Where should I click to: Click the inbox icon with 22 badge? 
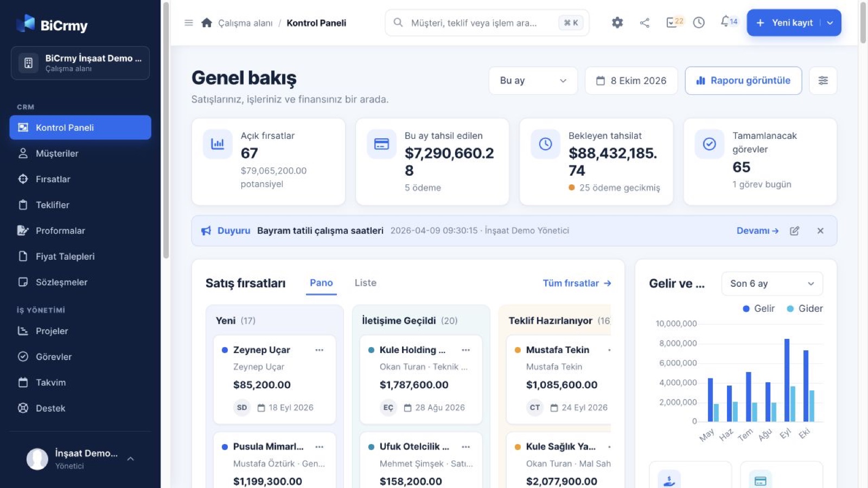[x=674, y=22]
